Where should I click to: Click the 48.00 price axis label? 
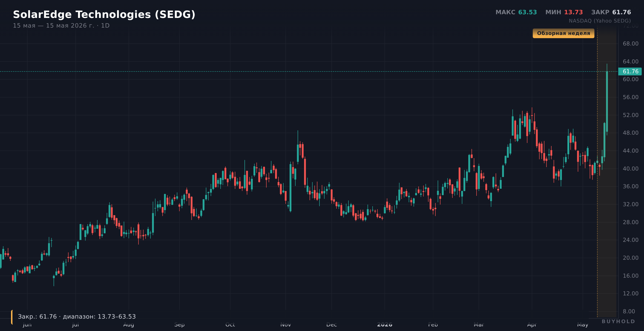pyautogui.click(x=630, y=133)
